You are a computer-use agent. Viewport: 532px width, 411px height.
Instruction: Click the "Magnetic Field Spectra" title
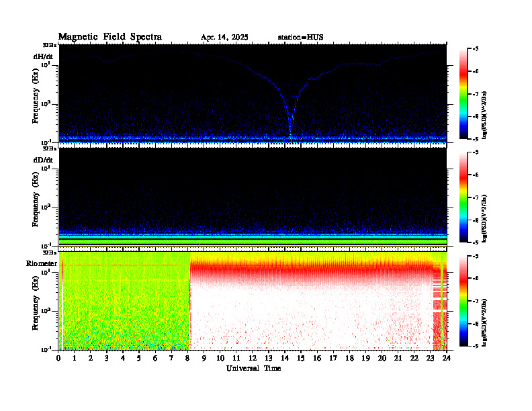[110, 37]
